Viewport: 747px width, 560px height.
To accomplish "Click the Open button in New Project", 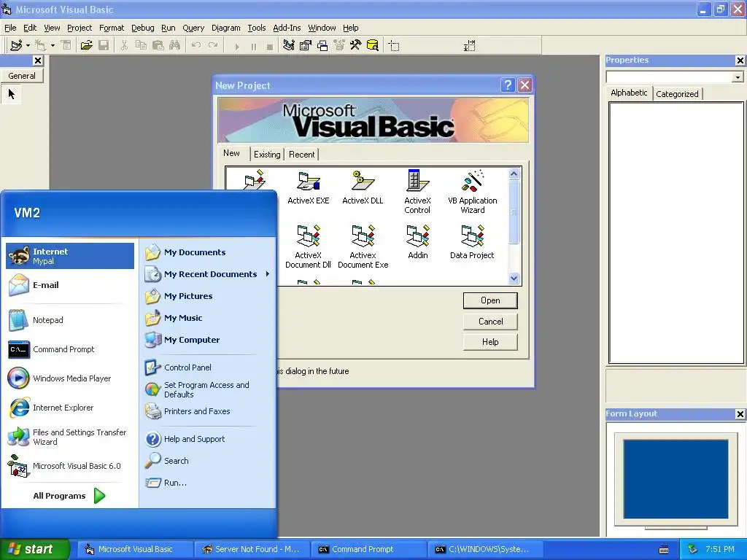I will pyautogui.click(x=490, y=300).
